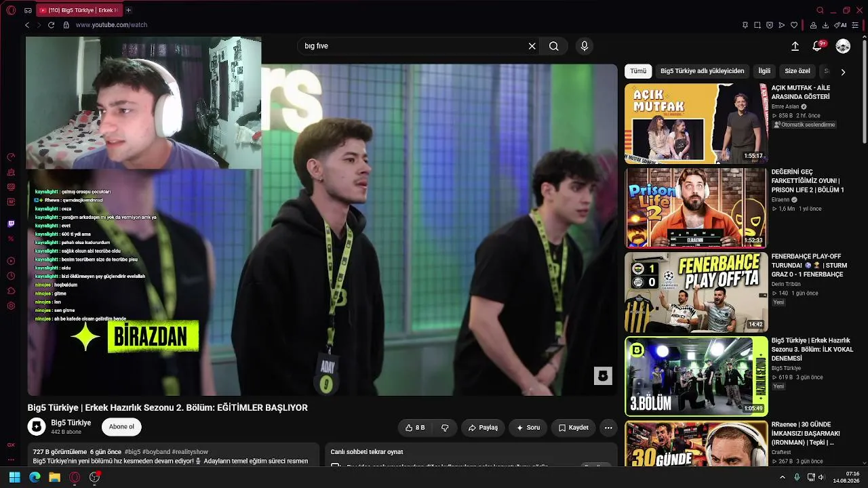The image size is (868, 488).
Task: Open the Big5 Türkiye channel name link
Action: point(71,423)
